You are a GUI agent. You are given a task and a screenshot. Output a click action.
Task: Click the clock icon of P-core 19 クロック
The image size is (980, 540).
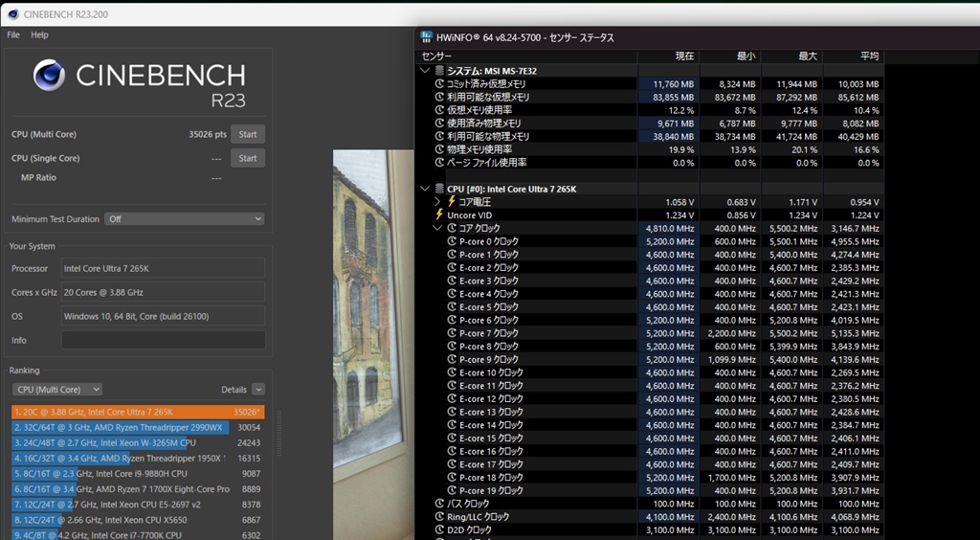452,490
